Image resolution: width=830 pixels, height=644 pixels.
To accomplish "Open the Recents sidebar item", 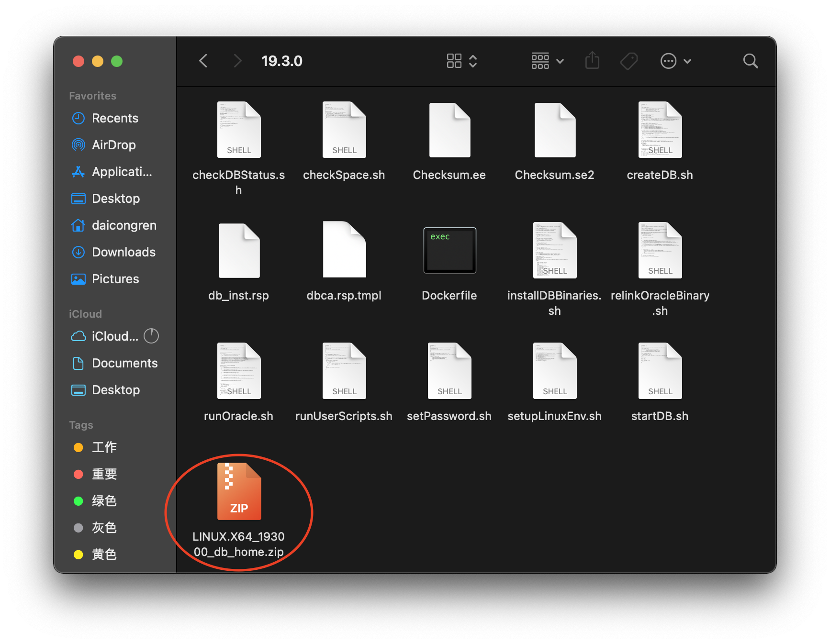I will click(x=115, y=118).
